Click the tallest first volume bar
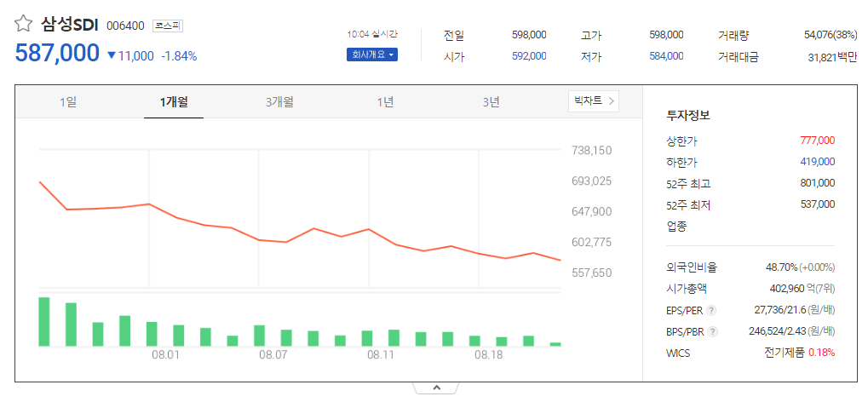Screen dimensions: 868x402 click(x=44, y=322)
